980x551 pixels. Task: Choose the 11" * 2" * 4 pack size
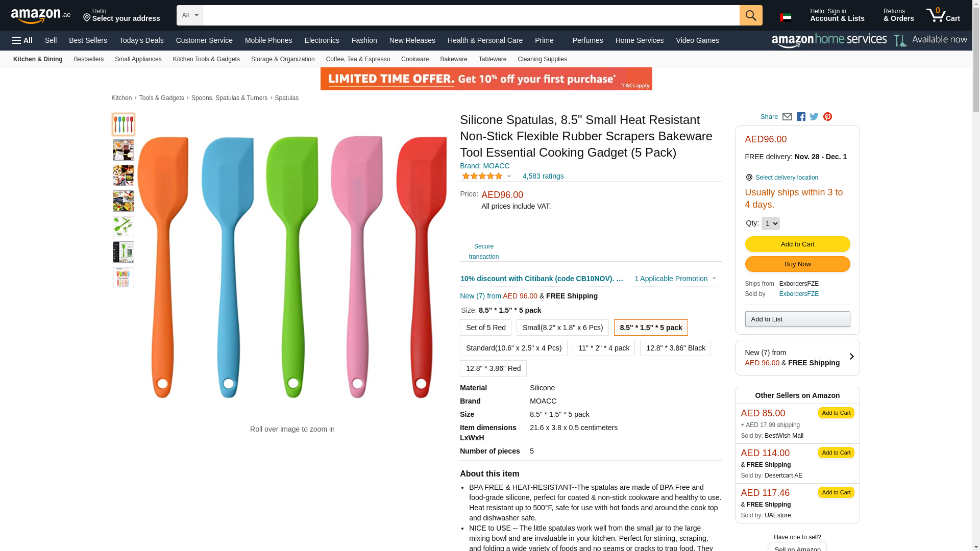point(603,348)
